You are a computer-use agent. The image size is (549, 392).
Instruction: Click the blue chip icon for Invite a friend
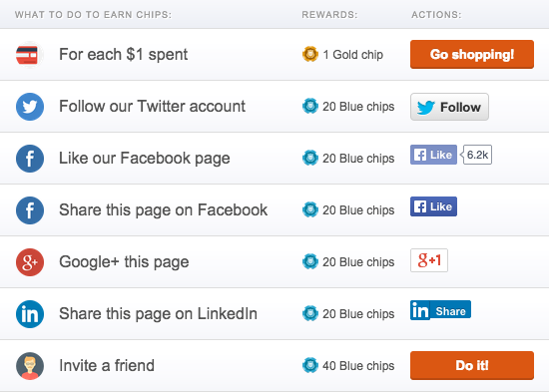tap(310, 365)
